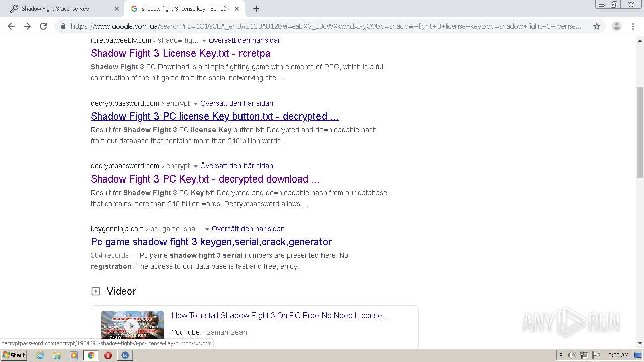Open Shadow Fight 3 PC license Key button.txt result

click(x=215, y=116)
